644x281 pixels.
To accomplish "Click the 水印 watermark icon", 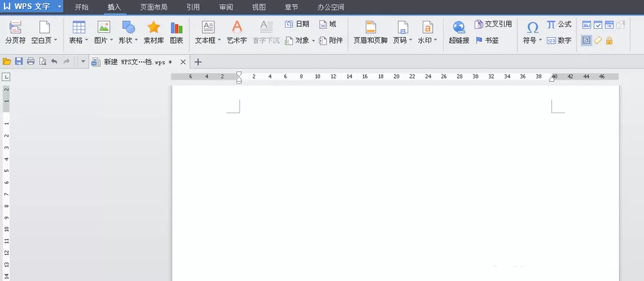I will pyautogui.click(x=428, y=27).
